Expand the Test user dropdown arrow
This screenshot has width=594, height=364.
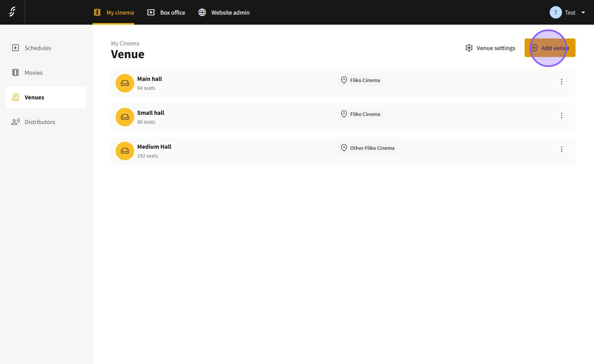tap(583, 12)
